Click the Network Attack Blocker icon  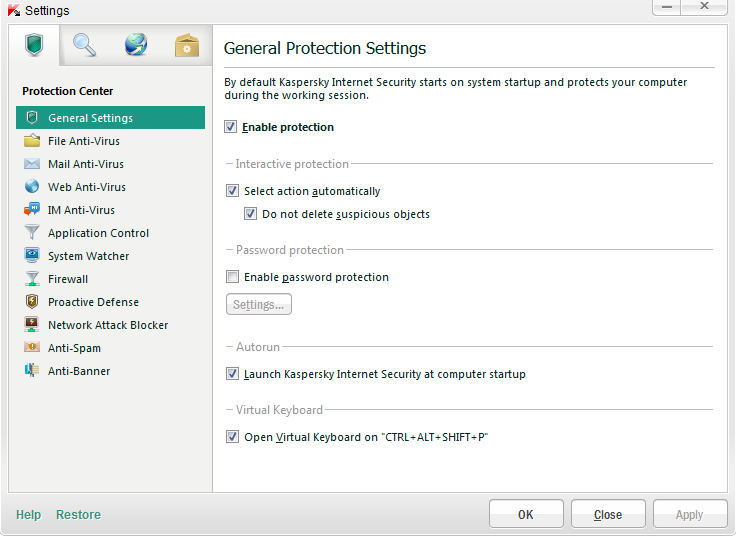pyautogui.click(x=32, y=324)
